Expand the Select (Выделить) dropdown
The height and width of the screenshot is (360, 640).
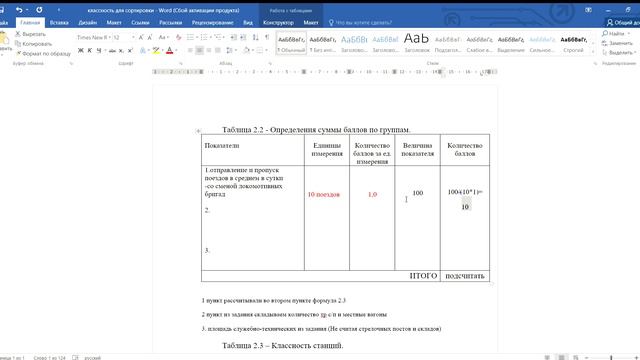pos(619,53)
